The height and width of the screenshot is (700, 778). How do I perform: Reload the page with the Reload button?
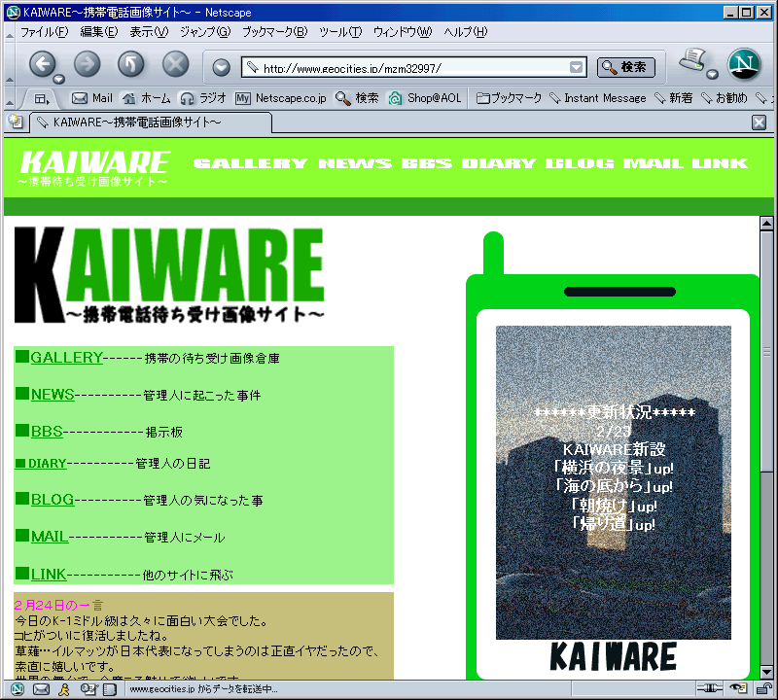pyautogui.click(x=131, y=64)
